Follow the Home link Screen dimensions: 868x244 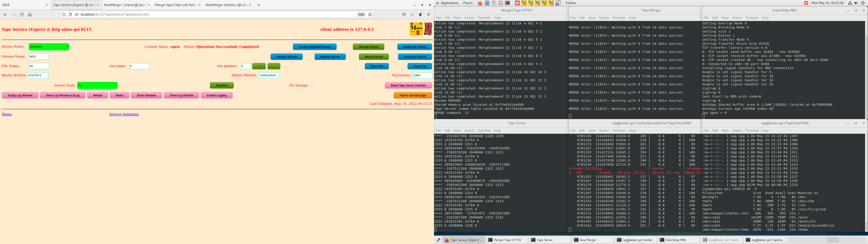coord(7,114)
